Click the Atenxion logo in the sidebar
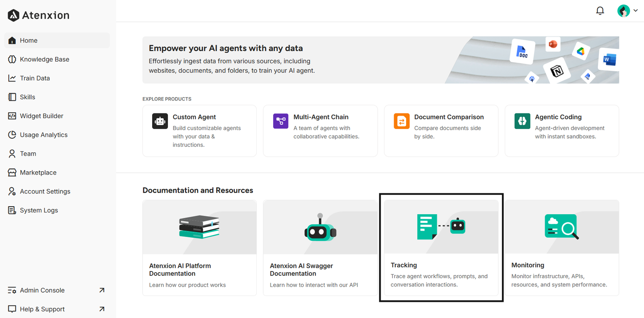This screenshot has width=644, height=318. (x=39, y=15)
